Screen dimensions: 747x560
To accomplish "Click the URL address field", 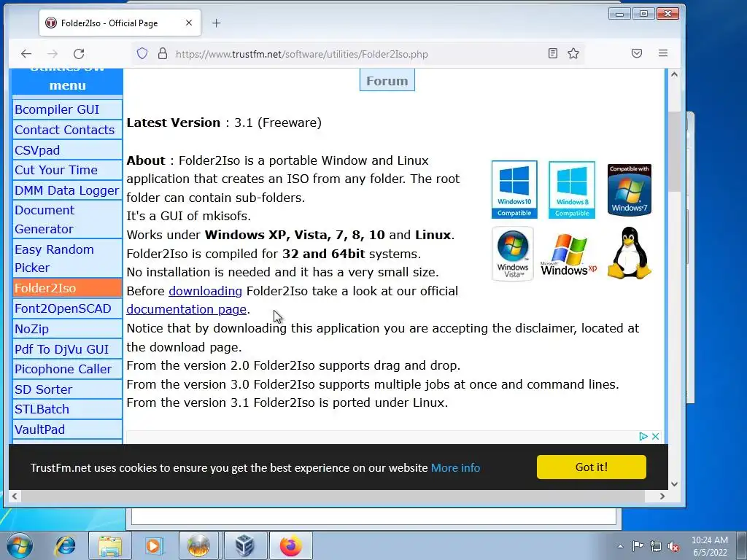I will click(357, 54).
